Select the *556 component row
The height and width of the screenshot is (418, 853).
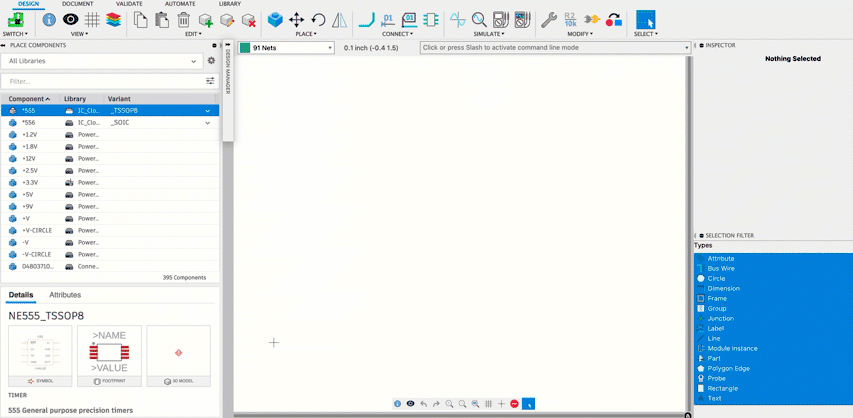click(110, 123)
